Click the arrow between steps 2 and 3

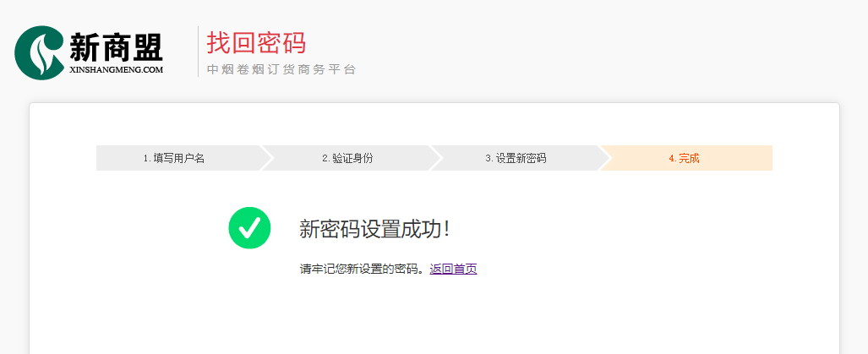pos(435,158)
